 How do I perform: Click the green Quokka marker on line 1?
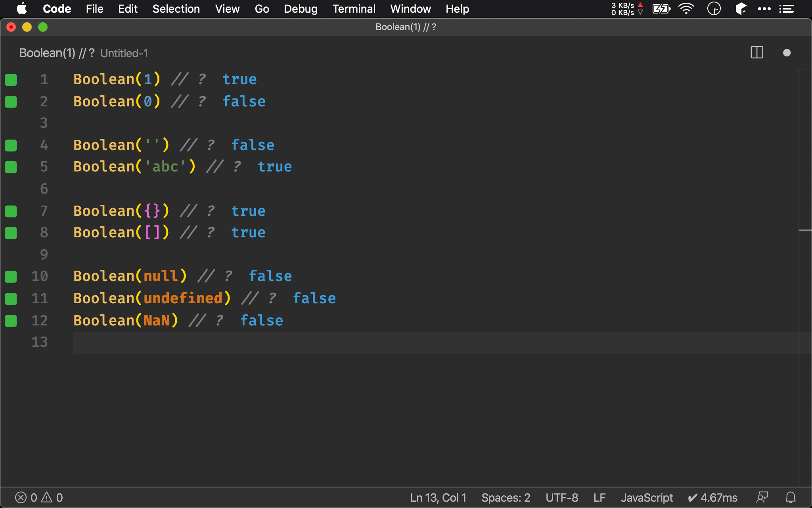11,79
